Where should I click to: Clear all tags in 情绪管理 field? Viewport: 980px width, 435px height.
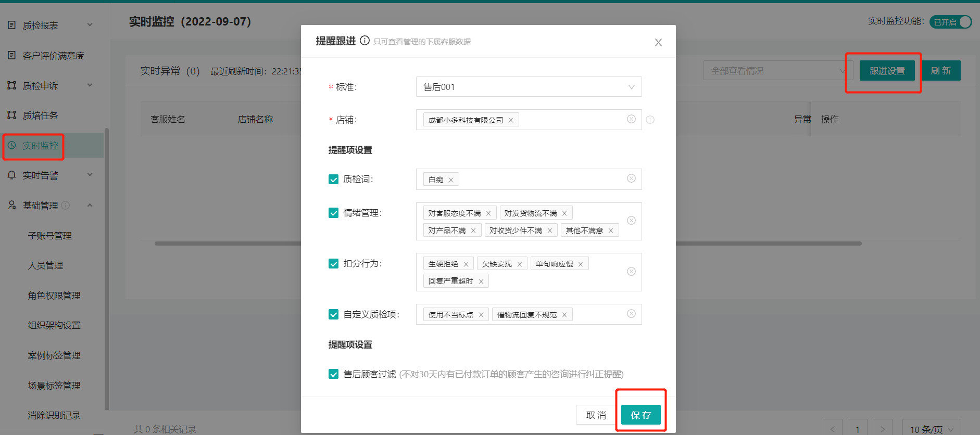(x=631, y=221)
